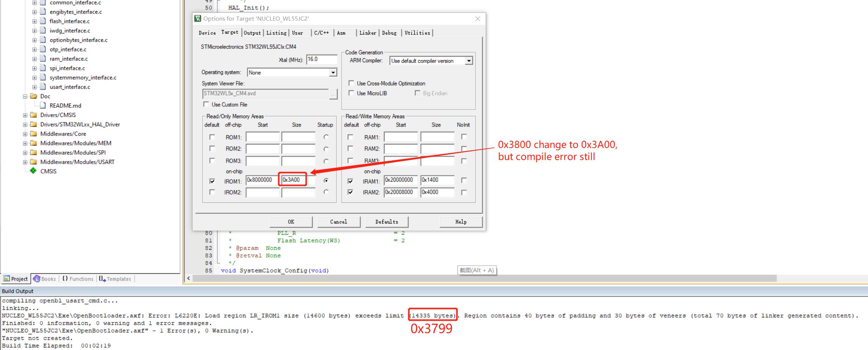Screen dimensions: 868x350
Task: Switch to Templates pane tab
Action: point(115,279)
